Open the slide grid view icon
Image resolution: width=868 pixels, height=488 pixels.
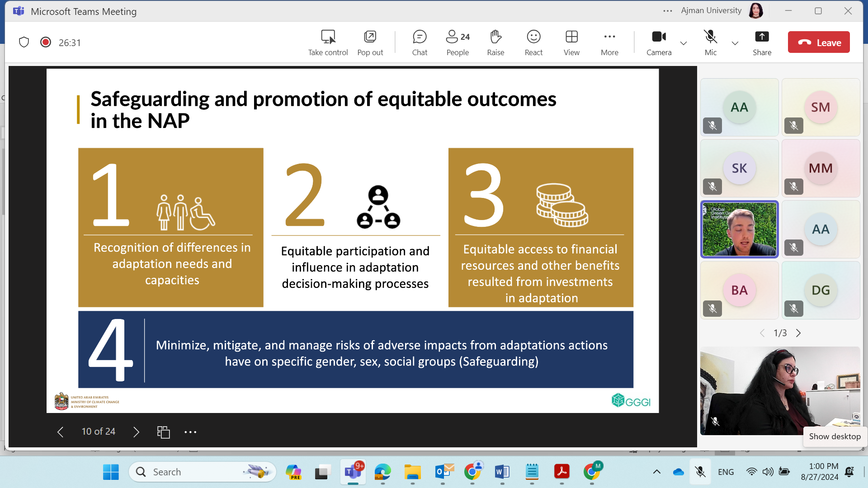(x=163, y=432)
